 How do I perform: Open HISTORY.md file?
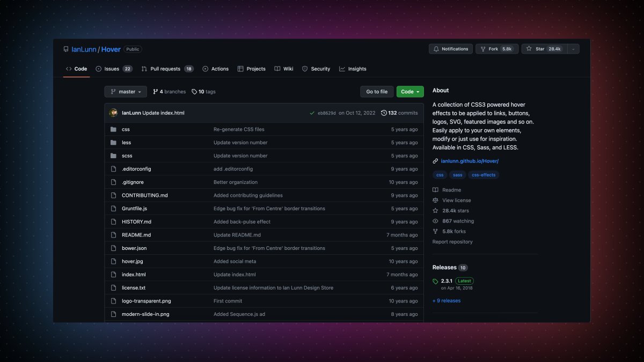coord(136,221)
